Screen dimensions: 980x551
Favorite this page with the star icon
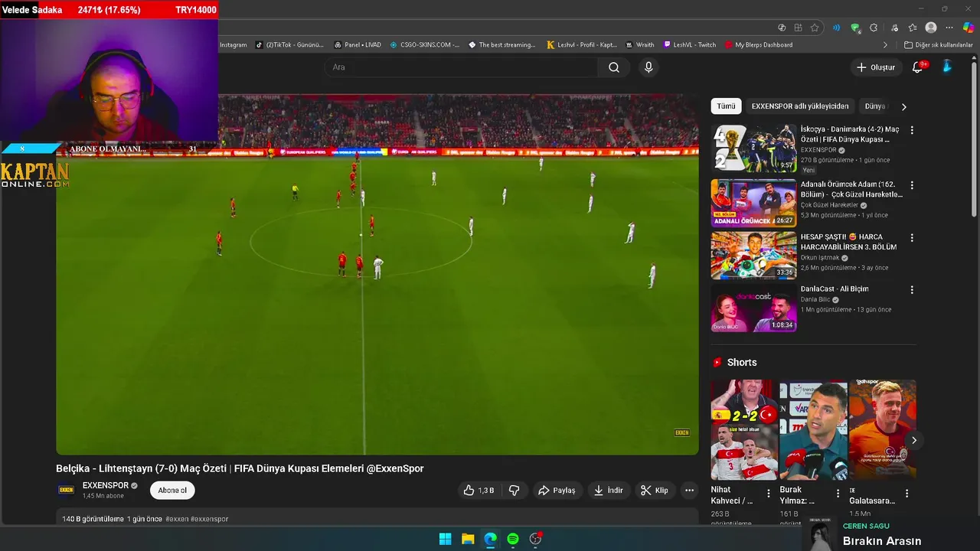pos(815,28)
